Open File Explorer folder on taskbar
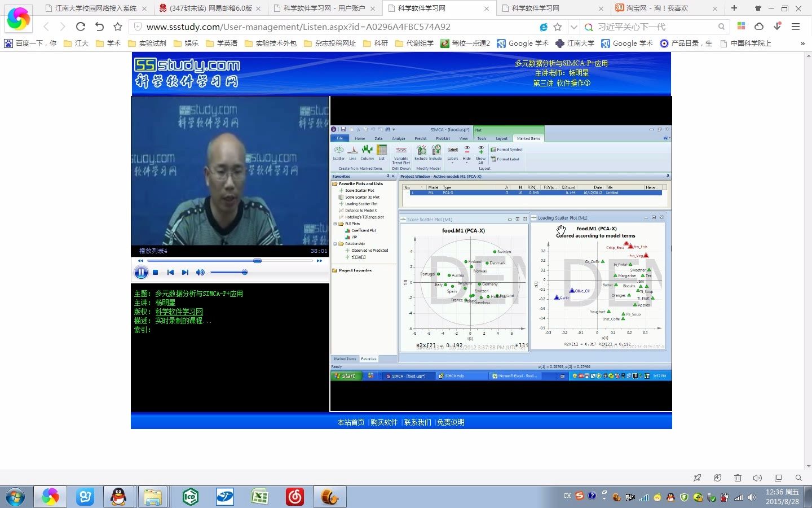This screenshot has height=508, width=812. coord(153,497)
